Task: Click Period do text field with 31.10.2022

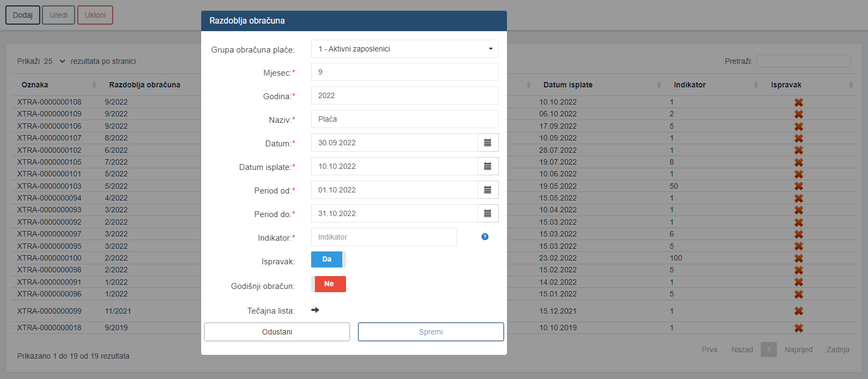Action: tap(394, 213)
